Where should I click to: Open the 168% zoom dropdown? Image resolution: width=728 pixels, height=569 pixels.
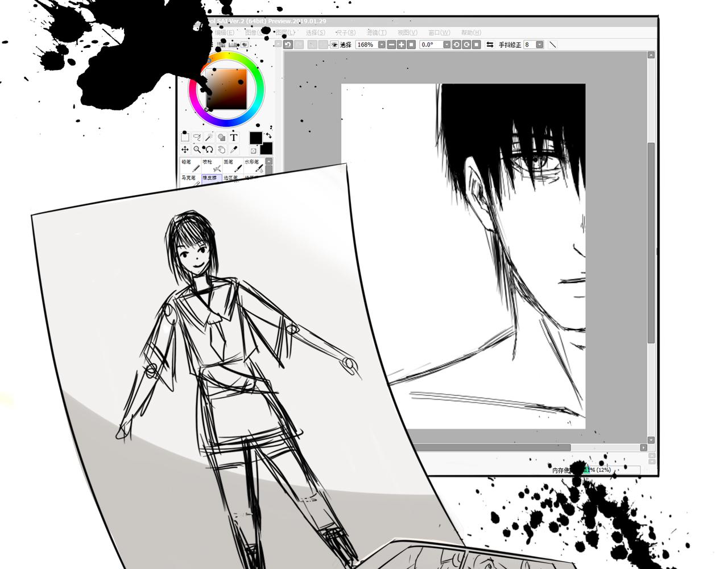click(382, 44)
